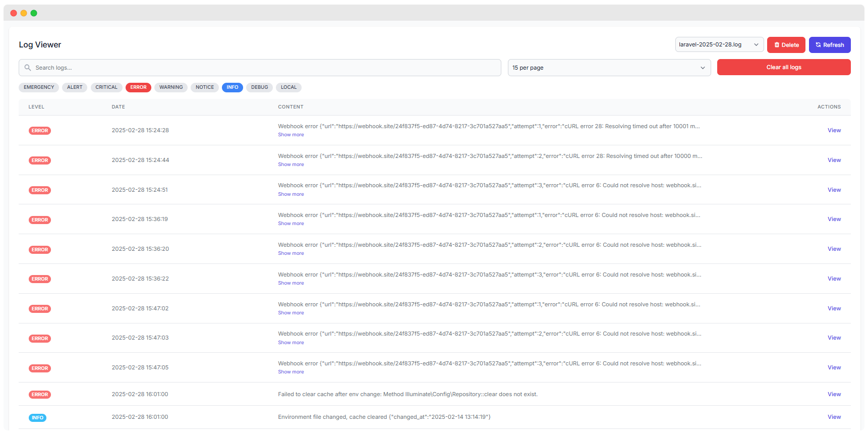The height and width of the screenshot is (435, 868).
Task: Click the search magnifier icon
Action: pyautogui.click(x=28, y=68)
